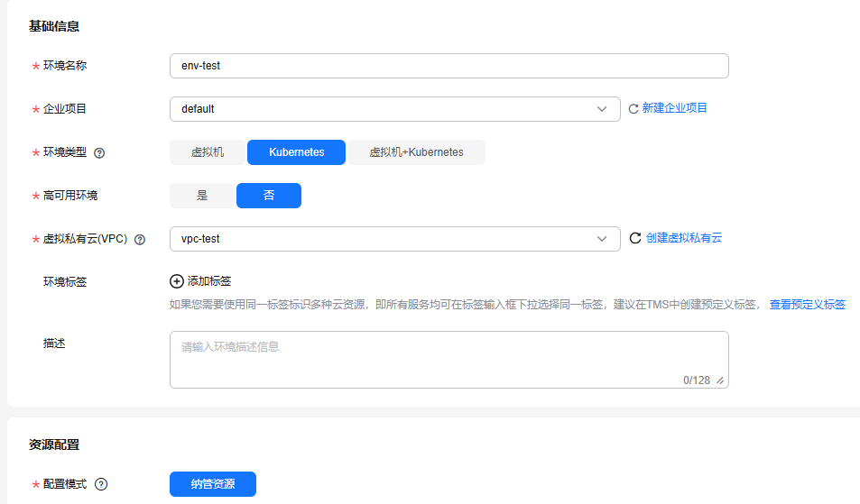Focus the 环境名称 env-test input field
860x504 pixels.
click(449, 66)
